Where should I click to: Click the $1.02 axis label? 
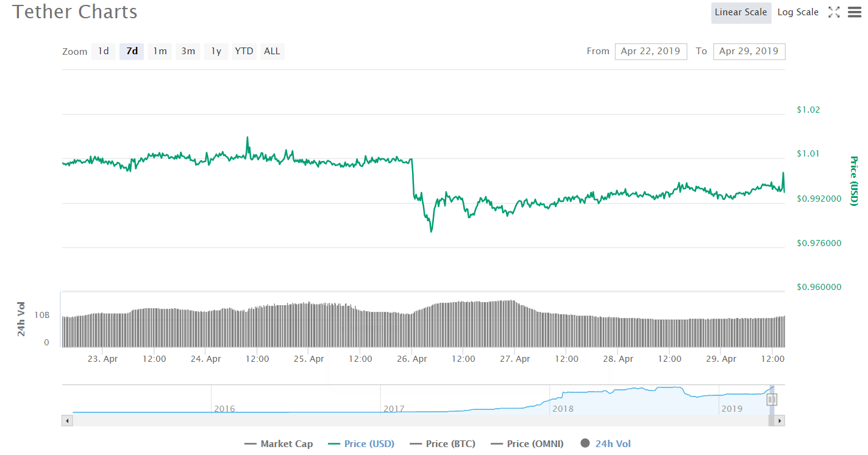[x=808, y=110]
